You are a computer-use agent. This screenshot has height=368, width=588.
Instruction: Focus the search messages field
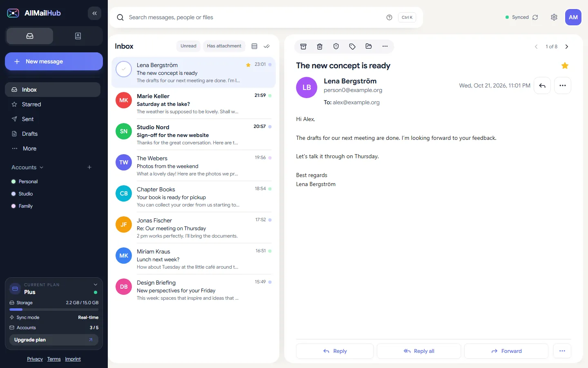[255, 17]
